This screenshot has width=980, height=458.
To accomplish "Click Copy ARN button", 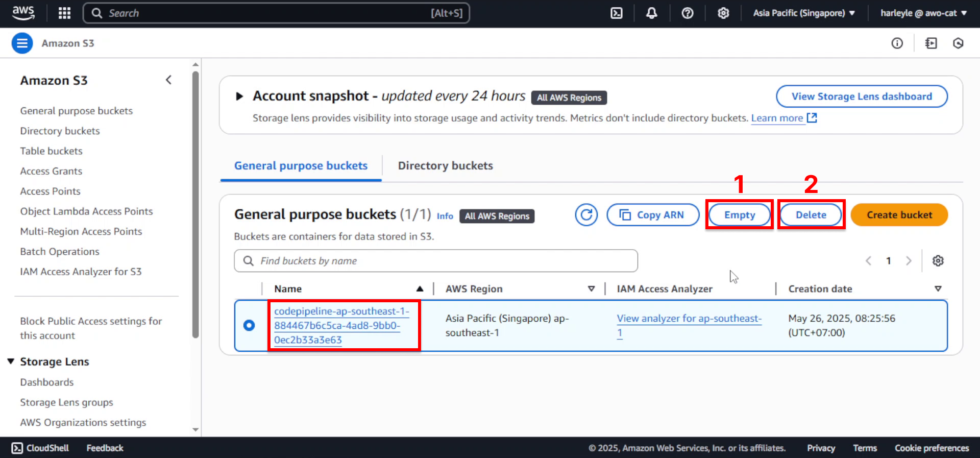I will click(x=653, y=215).
